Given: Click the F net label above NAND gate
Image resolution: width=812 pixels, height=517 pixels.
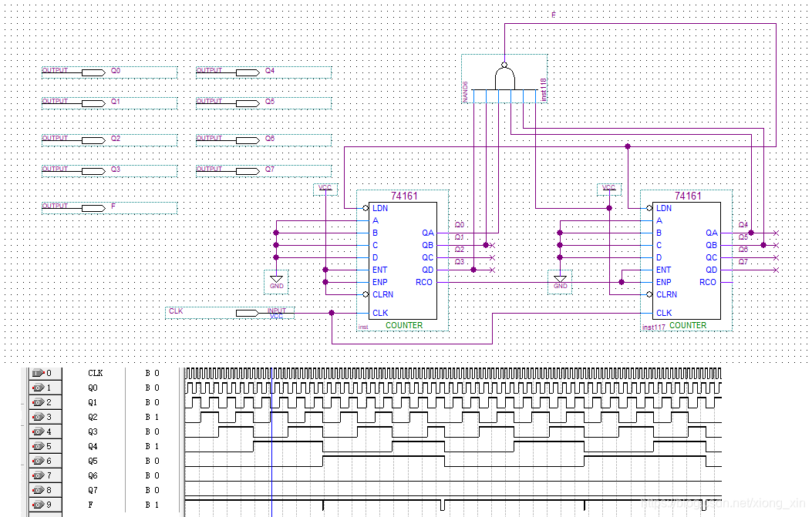Looking at the screenshot, I should pos(553,15).
